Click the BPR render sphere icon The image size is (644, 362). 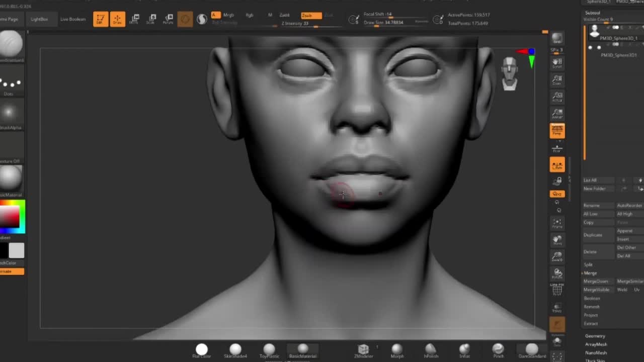click(x=557, y=38)
